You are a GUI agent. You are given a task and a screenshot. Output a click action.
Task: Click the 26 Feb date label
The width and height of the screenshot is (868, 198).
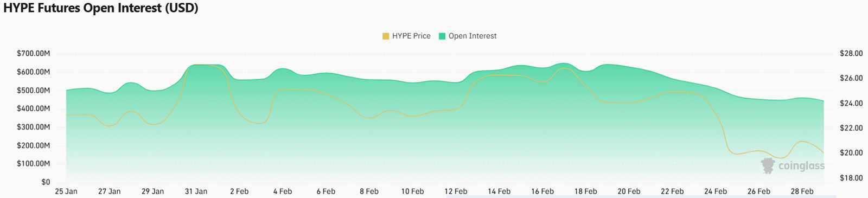(759, 191)
